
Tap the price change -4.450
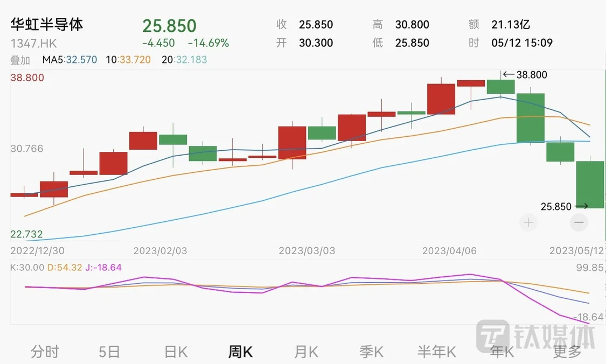[158, 43]
